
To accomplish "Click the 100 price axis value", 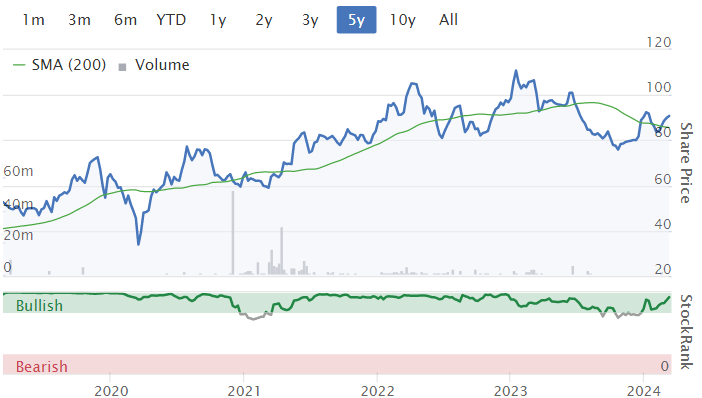I will click(x=659, y=87).
